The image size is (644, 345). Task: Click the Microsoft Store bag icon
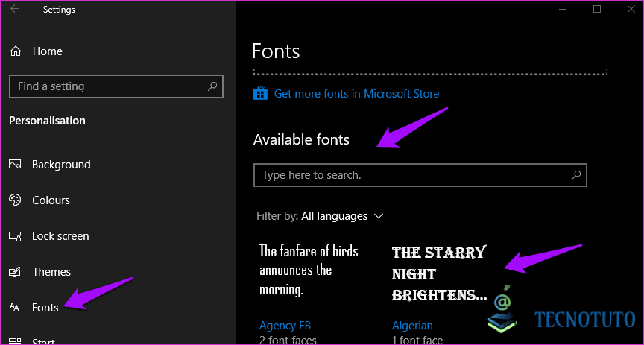pyautogui.click(x=260, y=94)
